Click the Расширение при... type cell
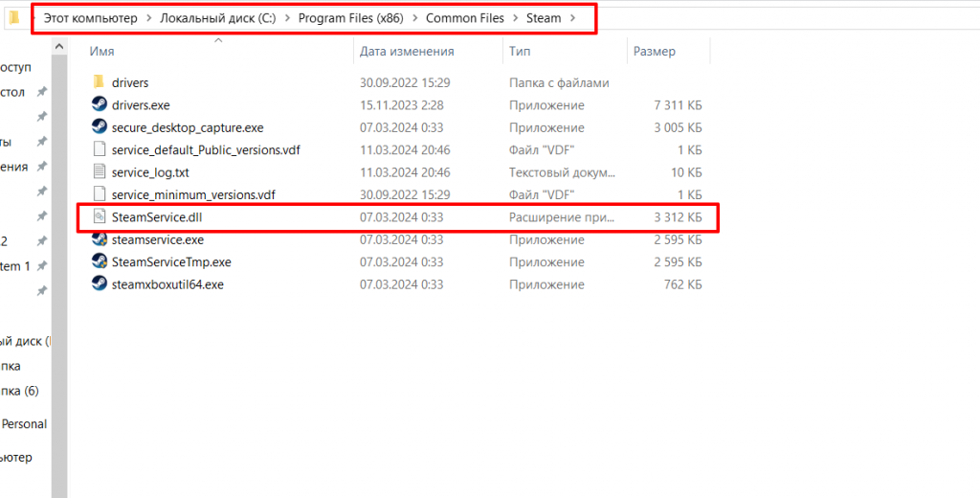The width and height of the screenshot is (980, 498). pos(562,217)
